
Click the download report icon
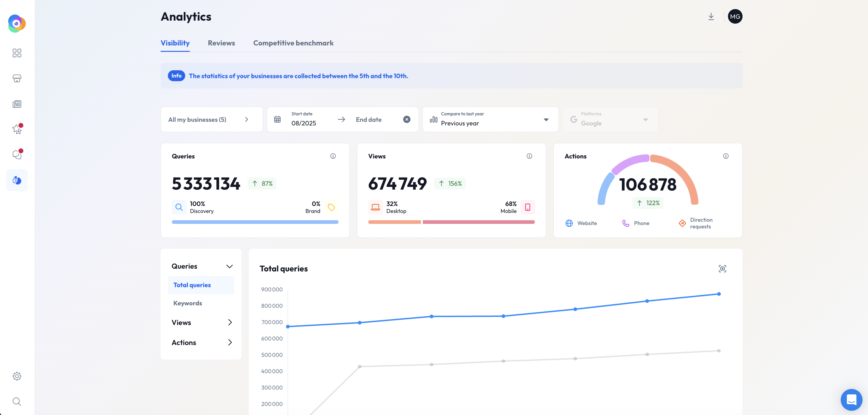pyautogui.click(x=711, y=16)
